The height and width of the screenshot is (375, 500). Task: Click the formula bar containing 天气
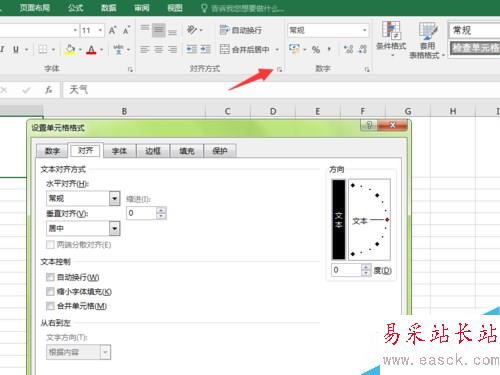click(x=280, y=90)
